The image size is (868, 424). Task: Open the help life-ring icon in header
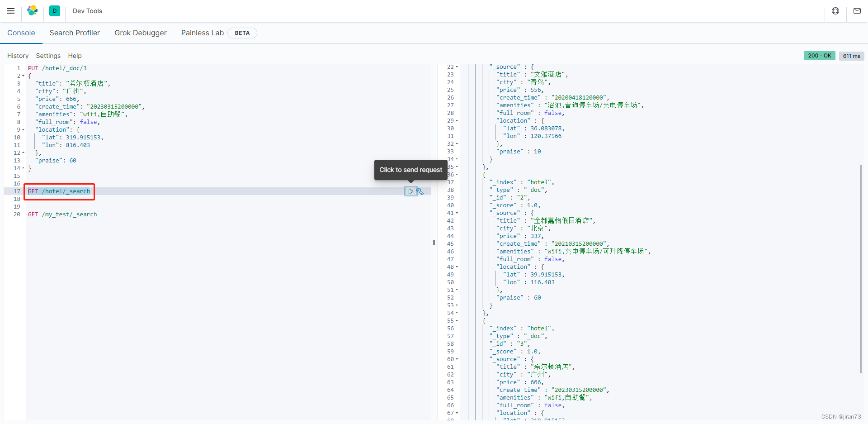[x=835, y=10]
